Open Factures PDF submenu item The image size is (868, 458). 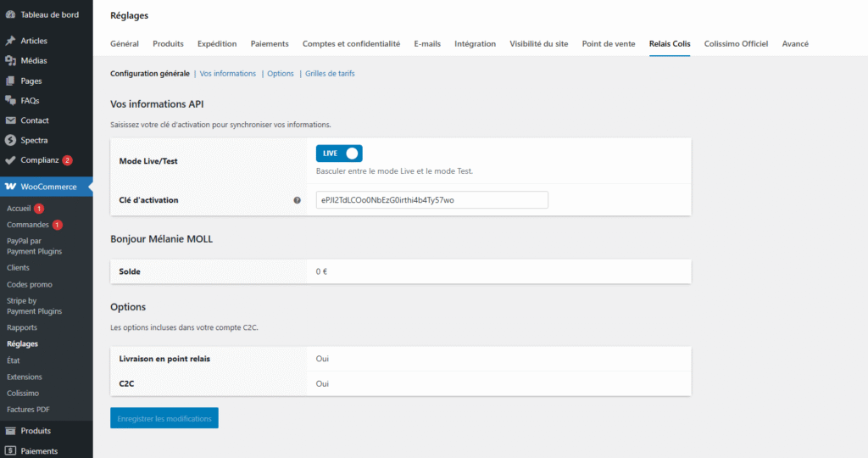28,409
